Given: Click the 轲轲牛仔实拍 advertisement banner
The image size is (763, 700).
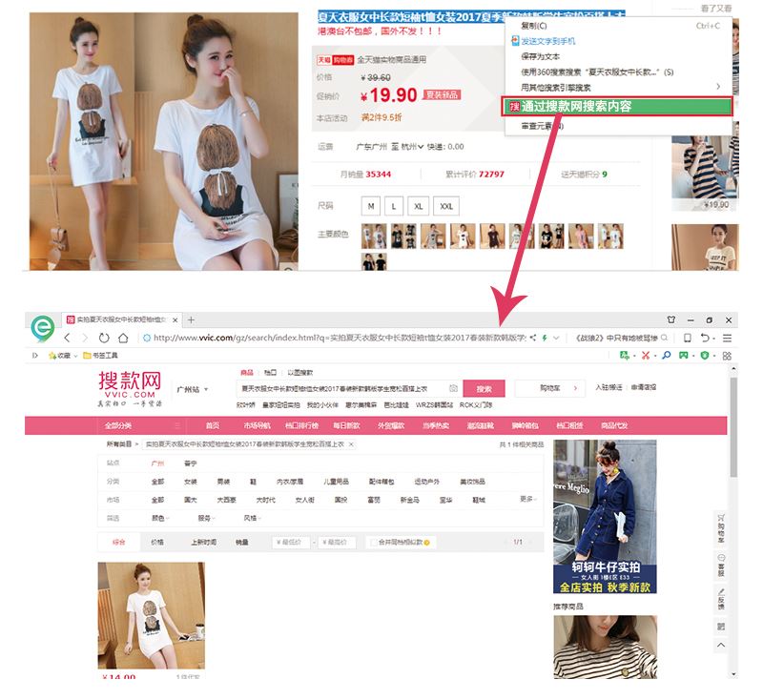Looking at the screenshot, I should point(605,517).
